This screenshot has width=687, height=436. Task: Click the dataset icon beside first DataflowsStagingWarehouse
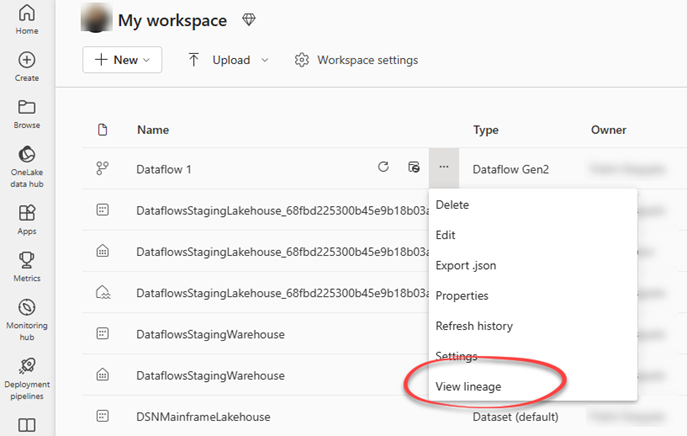click(103, 333)
